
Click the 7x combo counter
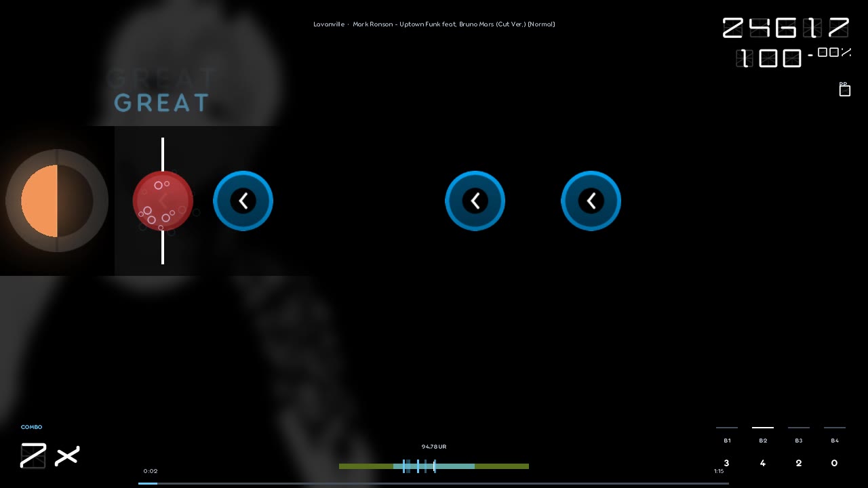tap(50, 455)
